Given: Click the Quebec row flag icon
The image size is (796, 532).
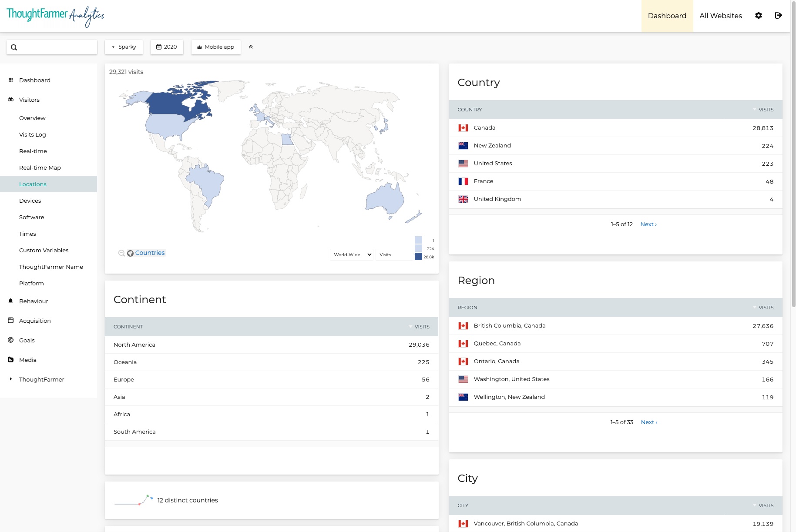Looking at the screenshot, I should pos(463,344).
